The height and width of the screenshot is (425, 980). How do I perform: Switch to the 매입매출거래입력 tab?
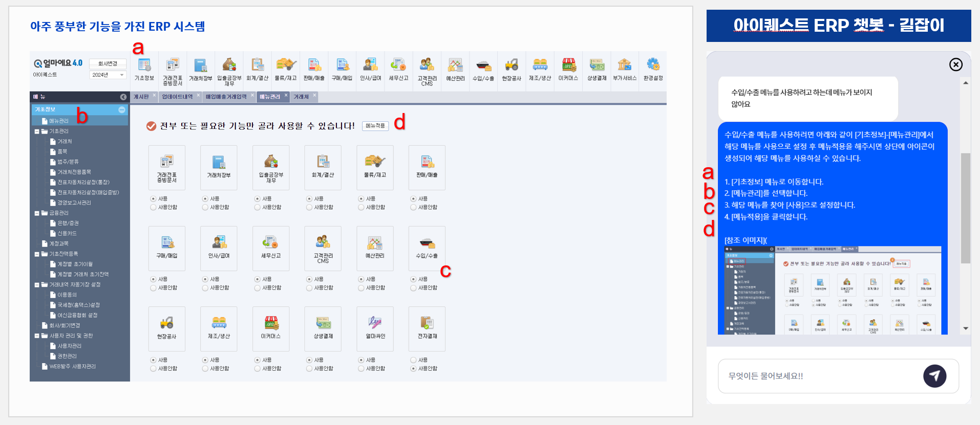pos(226,97)
